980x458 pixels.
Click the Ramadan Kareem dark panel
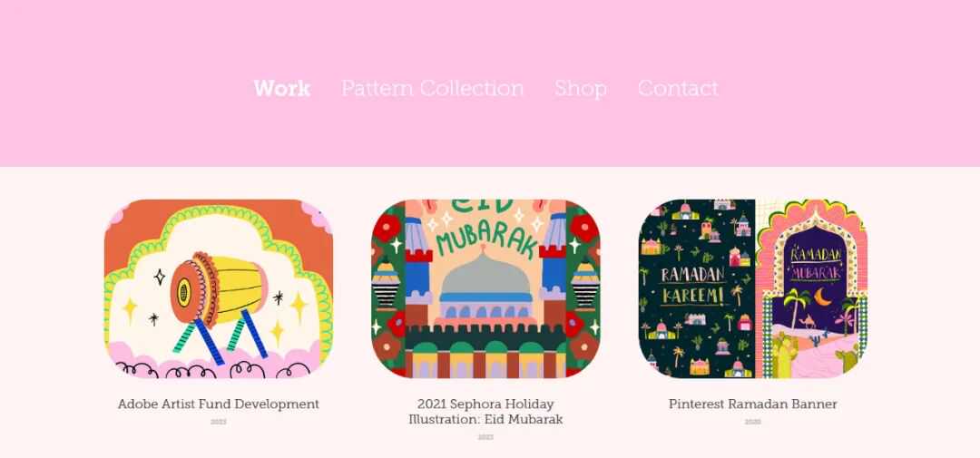(x=697, y=288)
